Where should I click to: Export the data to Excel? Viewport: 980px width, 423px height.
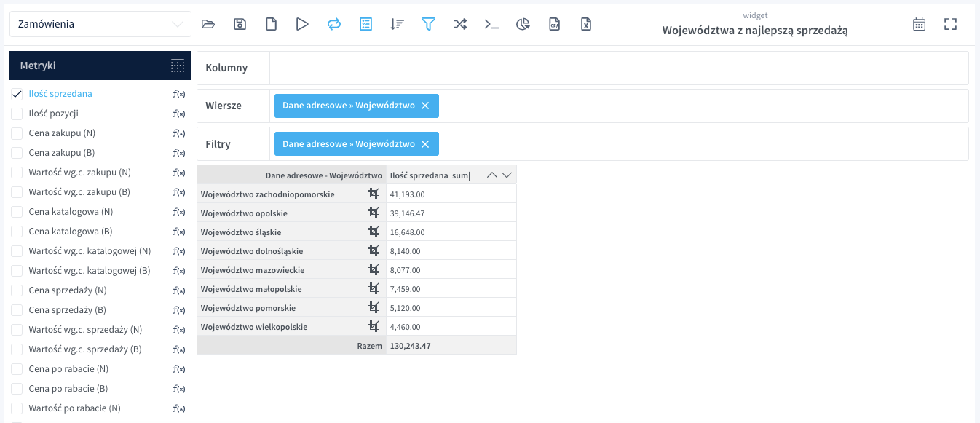[586, 24]
